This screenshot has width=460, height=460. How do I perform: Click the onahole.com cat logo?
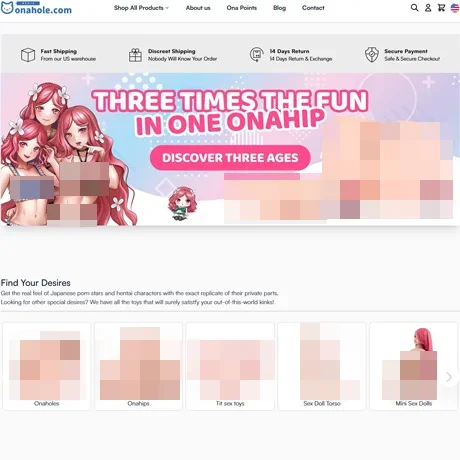coord(36,8)
